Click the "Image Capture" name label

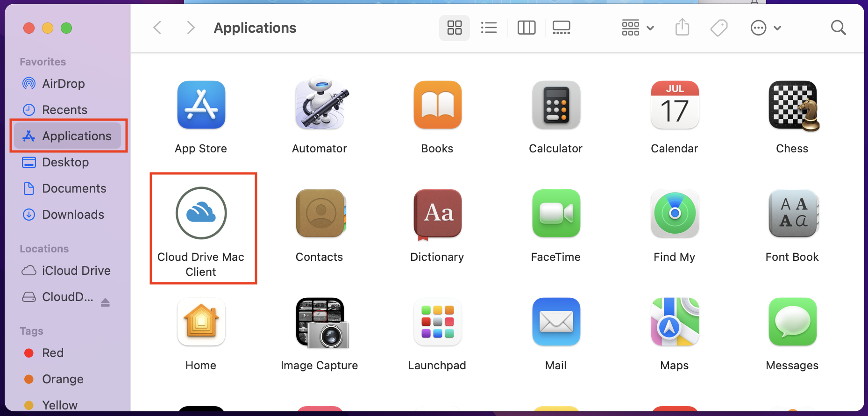pos(319,366)
